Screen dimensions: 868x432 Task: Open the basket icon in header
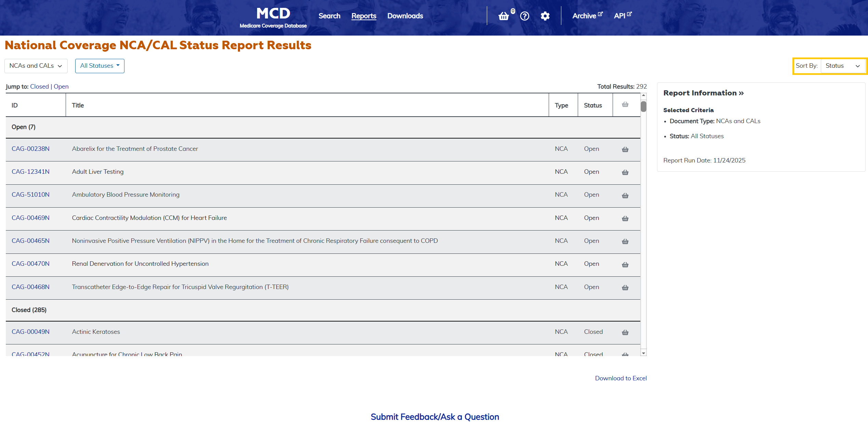pos(504,16)
